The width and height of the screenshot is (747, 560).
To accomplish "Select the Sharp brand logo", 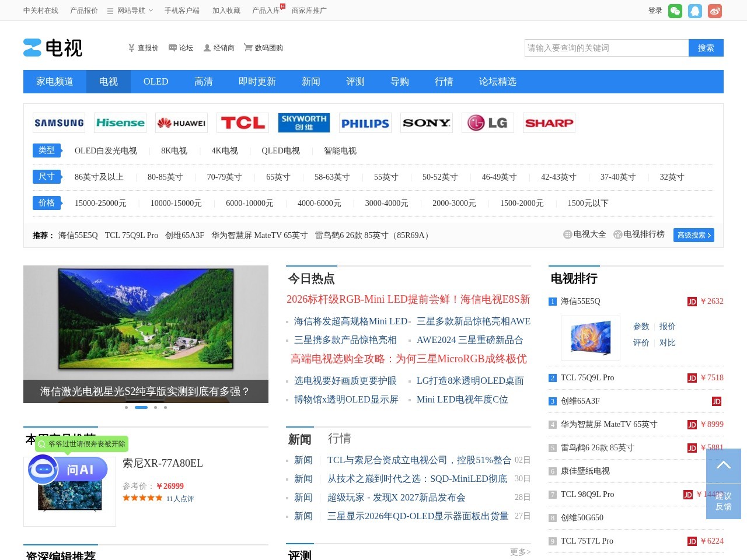I will point(549,123).
